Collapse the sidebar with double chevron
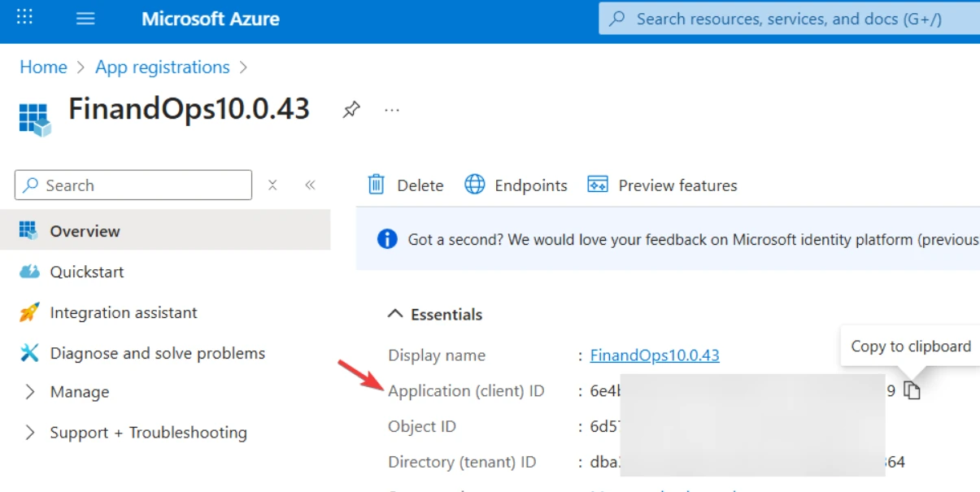The image size is (980, 492). click(310, 185)
